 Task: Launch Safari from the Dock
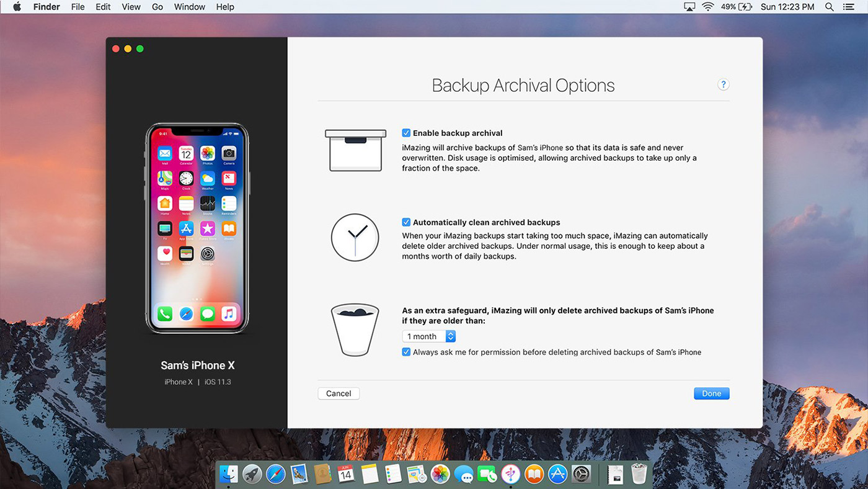(275, 475)
